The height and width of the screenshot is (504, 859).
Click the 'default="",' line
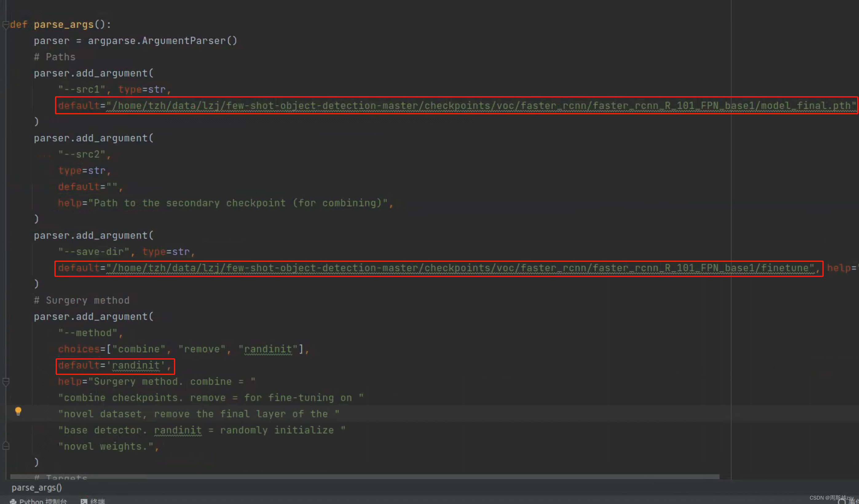pyautogui.click(x=90, y=187)
